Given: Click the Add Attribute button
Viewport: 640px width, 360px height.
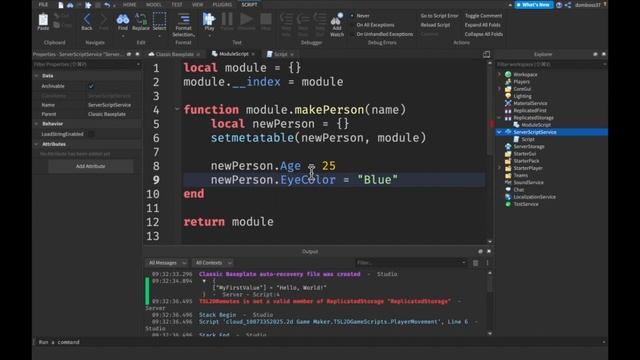Looking at the screenshot, I should pyautogui.click(x=91, y=166).
